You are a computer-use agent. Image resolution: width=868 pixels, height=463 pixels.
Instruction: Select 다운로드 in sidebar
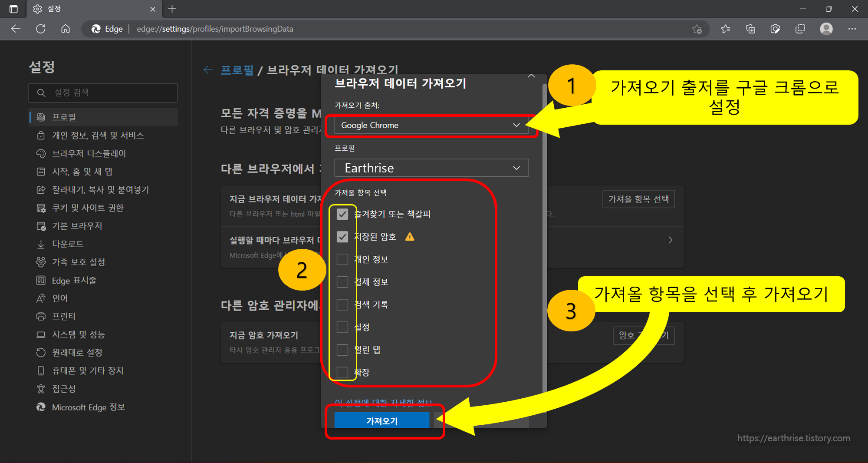point(103,244)
